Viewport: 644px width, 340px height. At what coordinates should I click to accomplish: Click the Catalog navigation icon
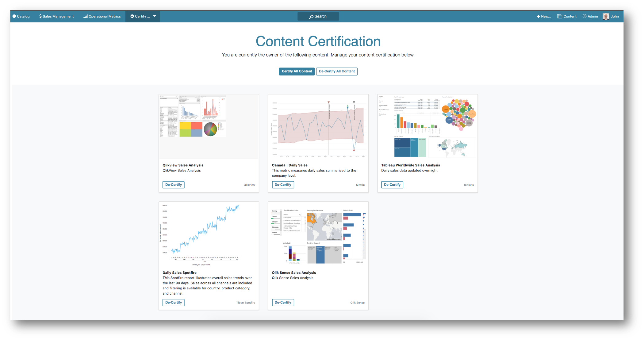[x=16, y=16]
